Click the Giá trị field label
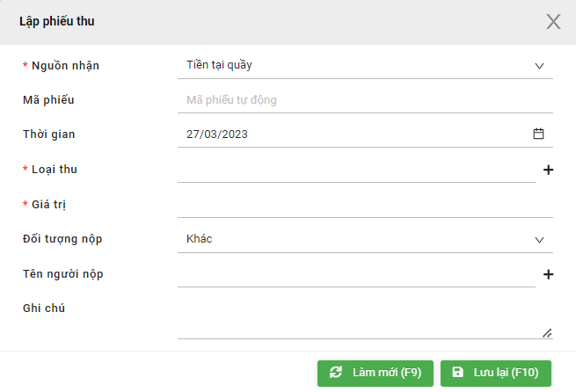 pos(48,205)
